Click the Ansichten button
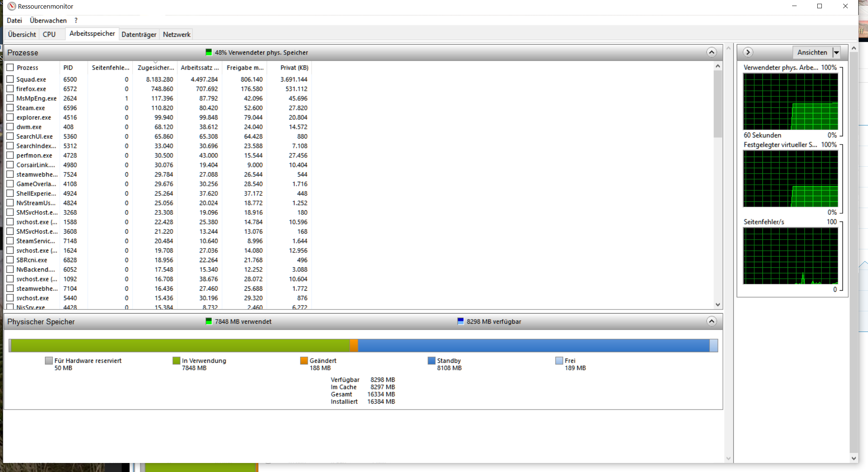This screenshot has width=868, height=472. 812,53
